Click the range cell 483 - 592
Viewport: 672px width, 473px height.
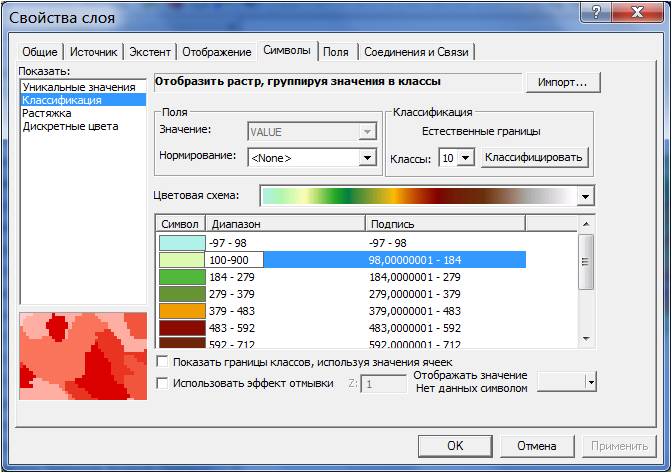click(x=232, y=328)
